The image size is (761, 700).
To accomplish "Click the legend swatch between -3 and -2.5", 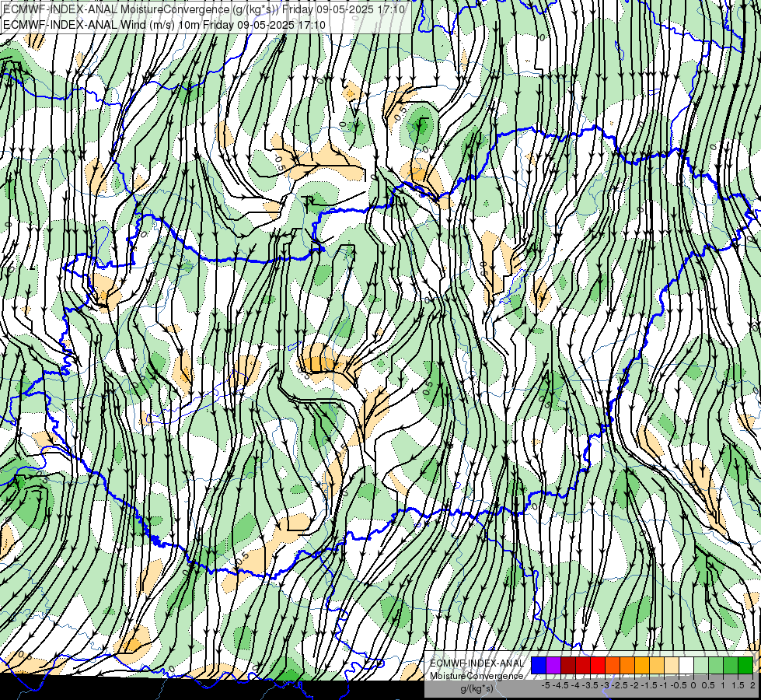I will 613,665.
